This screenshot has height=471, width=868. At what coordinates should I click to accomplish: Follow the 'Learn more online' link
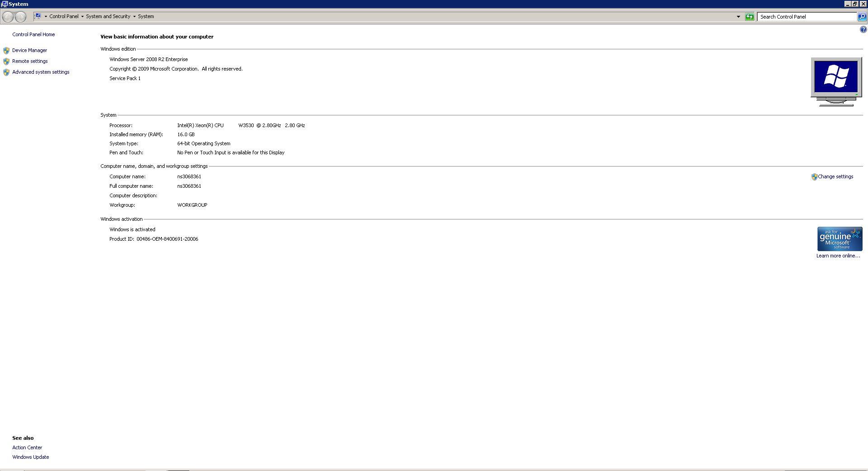838,256
